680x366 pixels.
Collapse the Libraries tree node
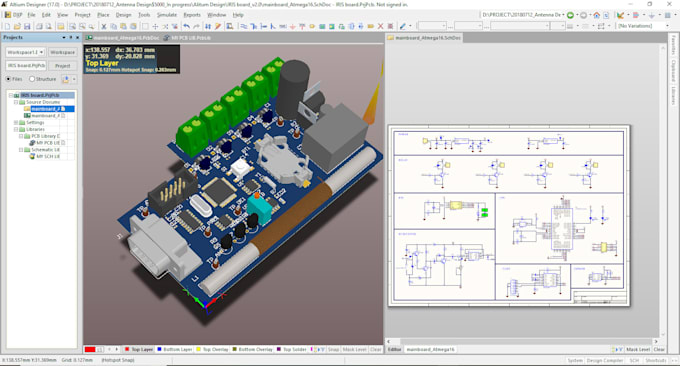click(16, 129)
